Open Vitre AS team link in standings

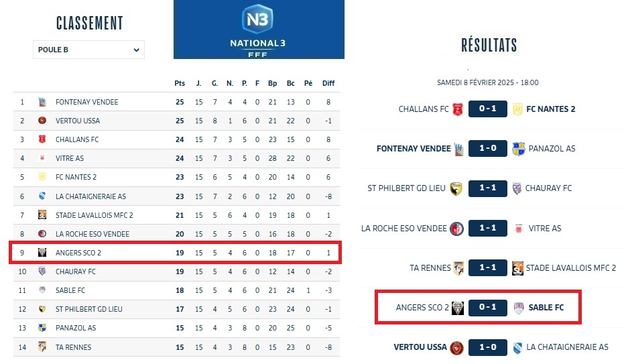tap(70, 158)
